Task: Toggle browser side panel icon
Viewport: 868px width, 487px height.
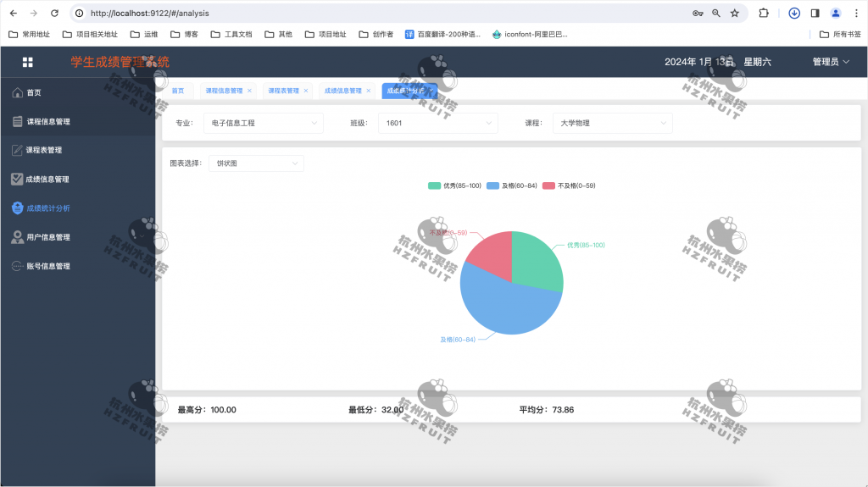Action: coord(815,14)
